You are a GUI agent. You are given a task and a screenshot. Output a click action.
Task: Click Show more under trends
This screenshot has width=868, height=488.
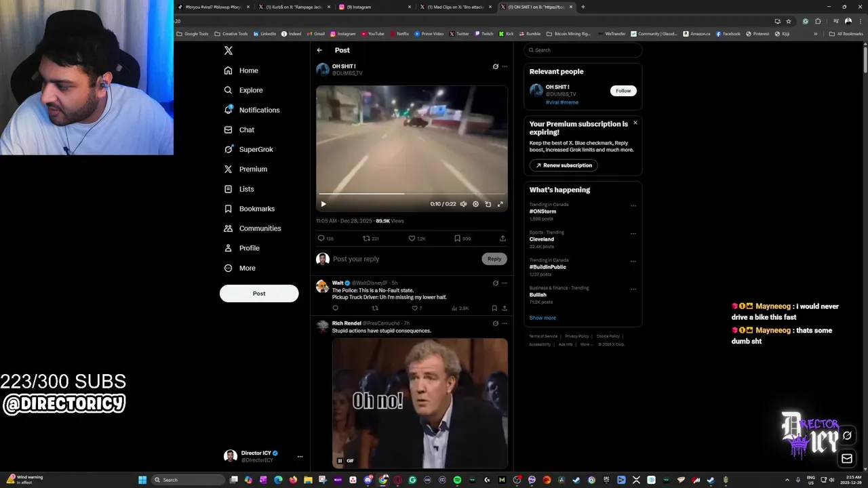pos(542,318)
